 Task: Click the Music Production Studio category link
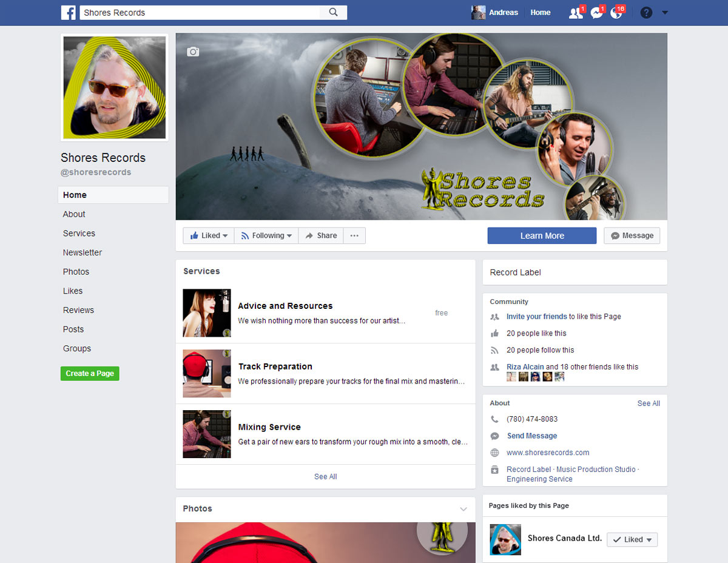(x=596, y=470)
